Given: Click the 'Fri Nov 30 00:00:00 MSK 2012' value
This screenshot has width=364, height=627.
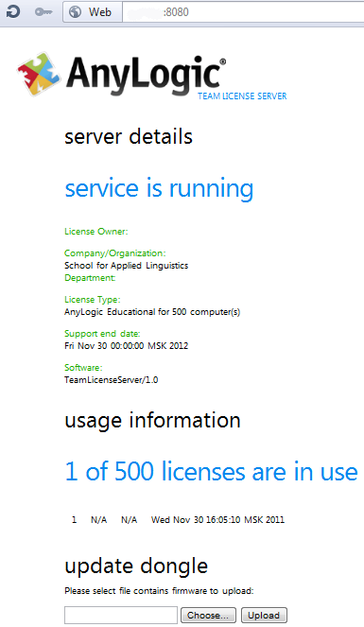Looking at the screenshot, I should coord(127,346).
